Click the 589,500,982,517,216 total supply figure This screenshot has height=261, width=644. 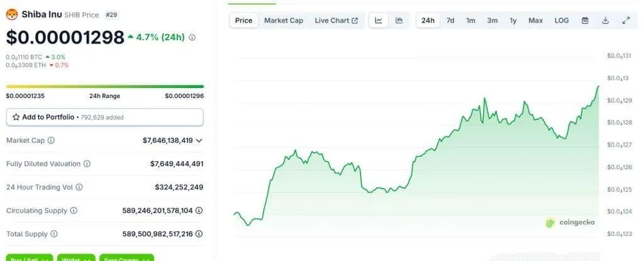157,234
